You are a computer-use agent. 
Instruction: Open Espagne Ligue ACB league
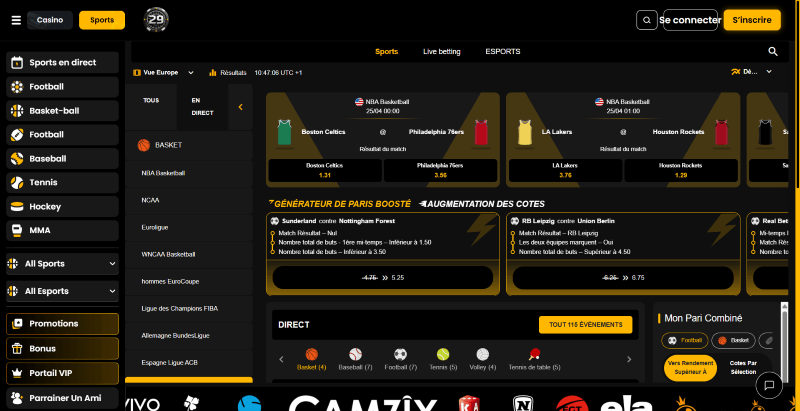[x=189, y=363]
